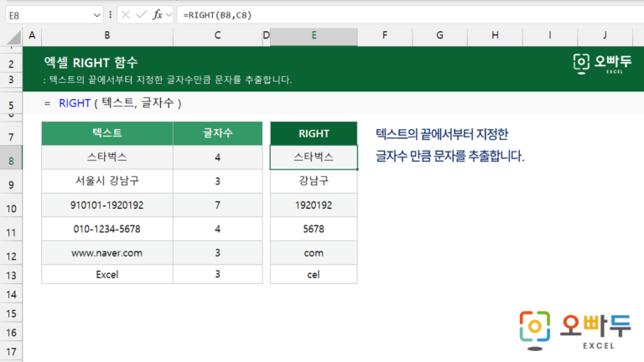The width and height of the screenshot is (644, 362).
Task: Click the '엑셀 RIGHT 함수' title cell
Action: (91, 63)
